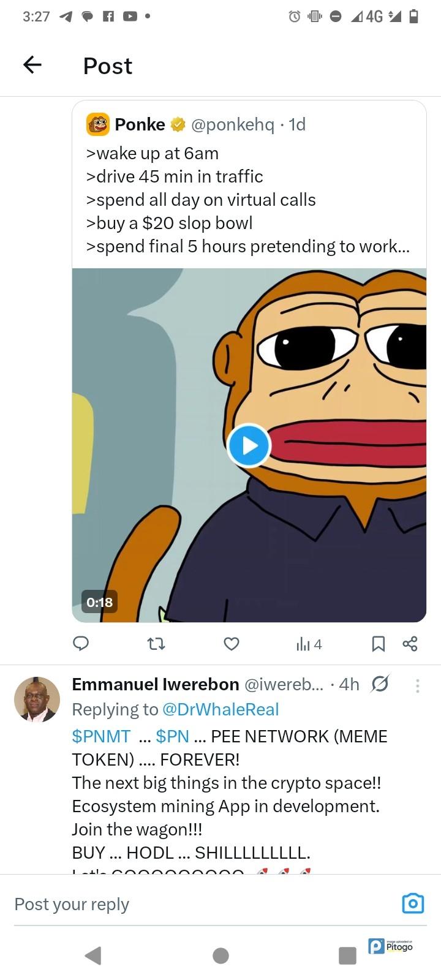Tap the Grok slash icon on Emmanuel's reply
Viewport: 441px width, 980px height.
click(380, 684)
